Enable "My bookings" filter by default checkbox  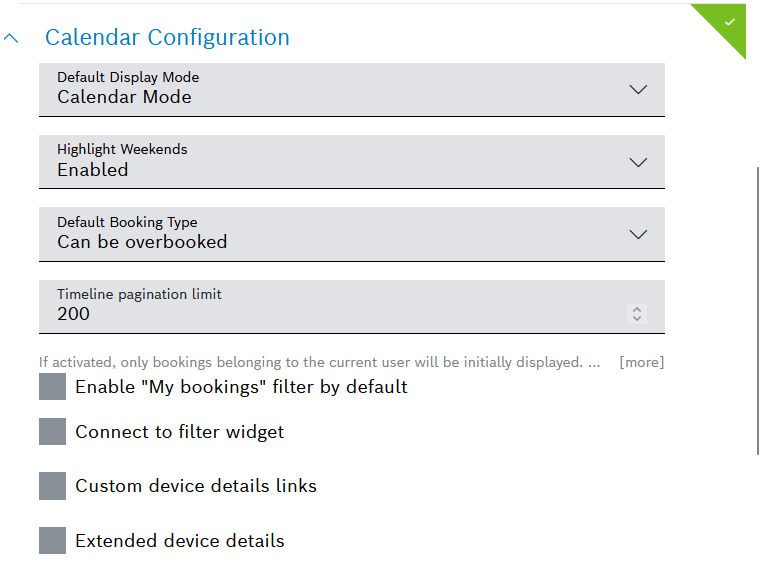(52, 387)
